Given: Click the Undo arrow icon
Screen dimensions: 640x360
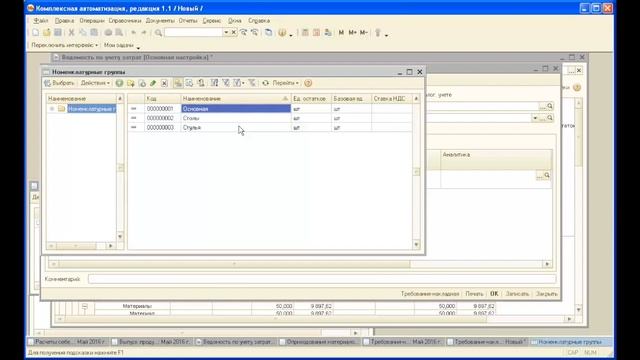Looking at the screenshot, I should click(133, 32).
